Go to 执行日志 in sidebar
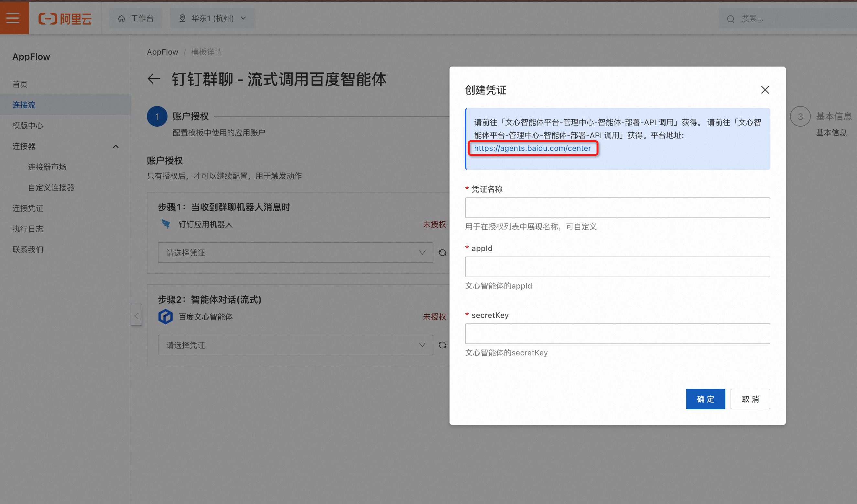Viewport: 857px width, 504px height. click(x=27, y=229)
